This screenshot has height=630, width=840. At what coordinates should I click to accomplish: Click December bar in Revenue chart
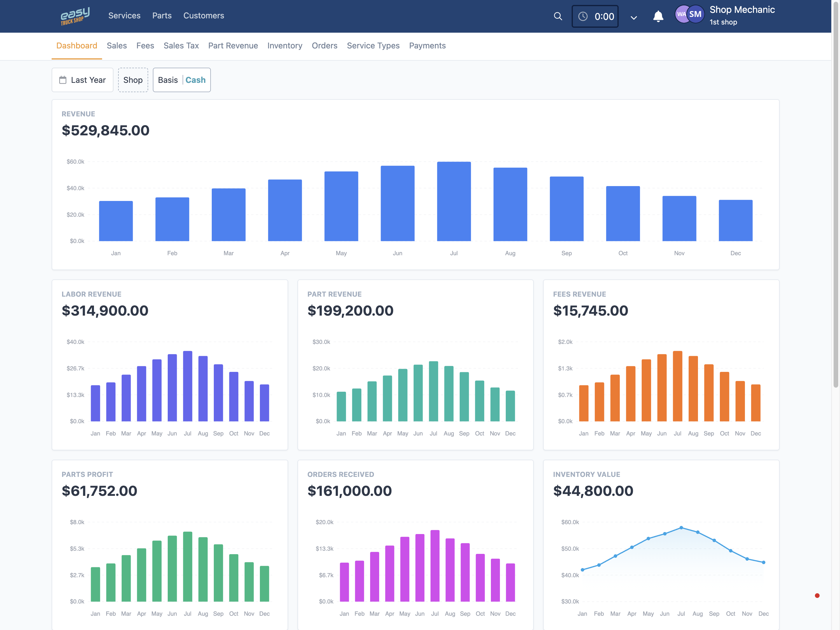[x=736, y=220]
